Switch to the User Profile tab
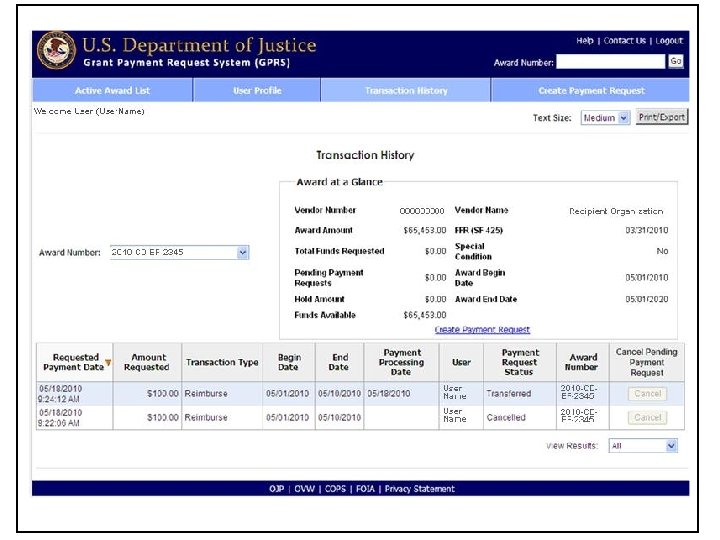720x540 pixels. [x=257, y=90]
